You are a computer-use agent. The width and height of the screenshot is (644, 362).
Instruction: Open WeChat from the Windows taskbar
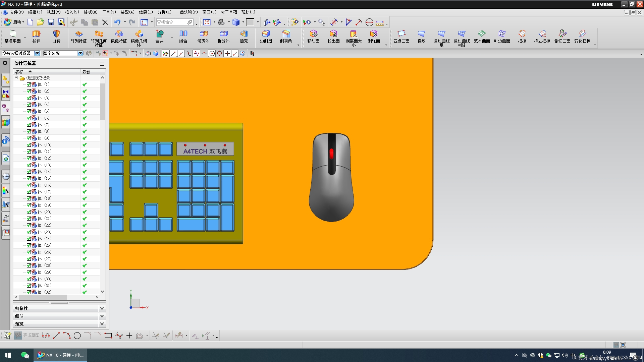click(x=25, y=355)
